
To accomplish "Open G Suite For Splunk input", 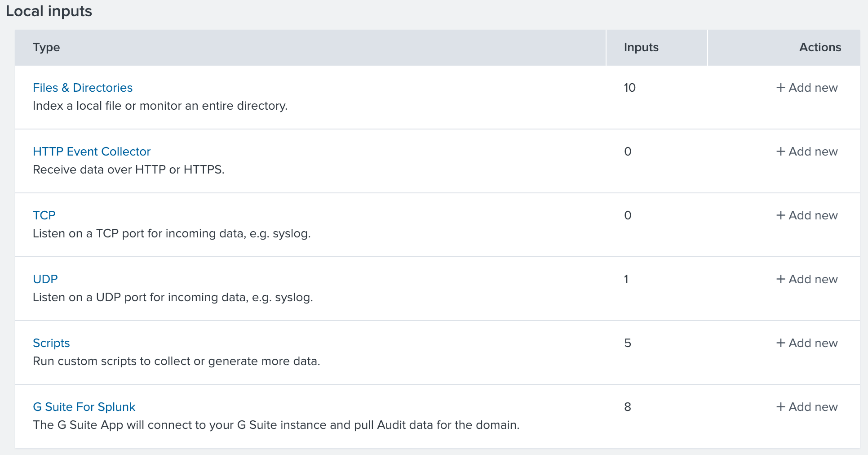I will [84, 407].
